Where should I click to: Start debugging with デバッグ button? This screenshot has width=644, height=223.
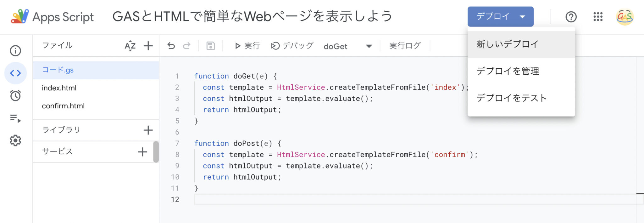point(292,46)
